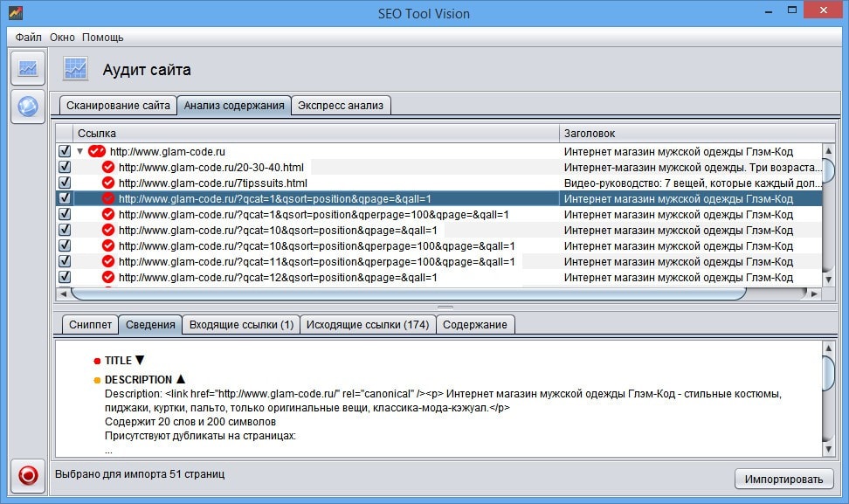Open the globe sidebar icon
The height and width of the screenshot is (504, 849).
(x=28, y=106)
